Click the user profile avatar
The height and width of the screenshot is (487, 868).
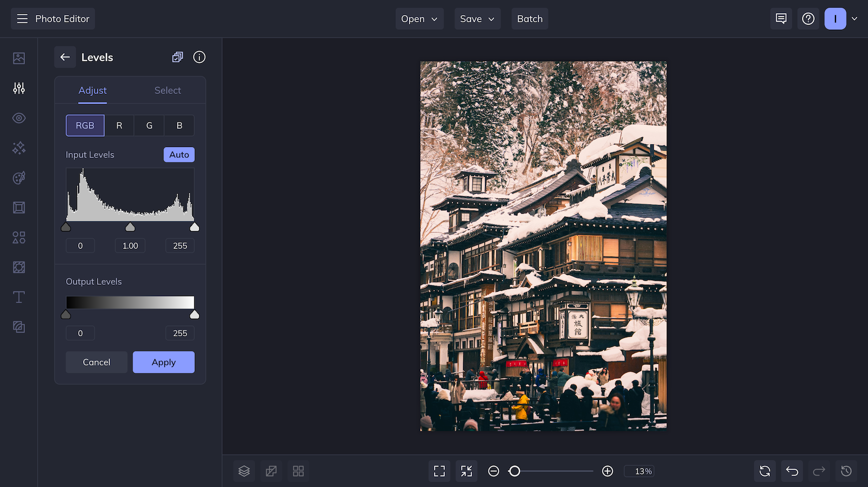[835, 19]
